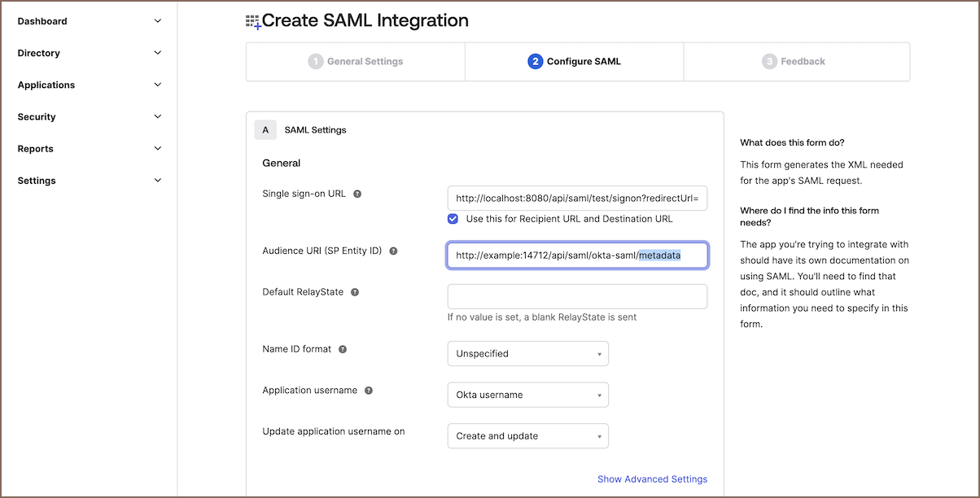Go to the General Settings step tab
This screenshot has height=498, width=980.
click(x=356, y=62)
